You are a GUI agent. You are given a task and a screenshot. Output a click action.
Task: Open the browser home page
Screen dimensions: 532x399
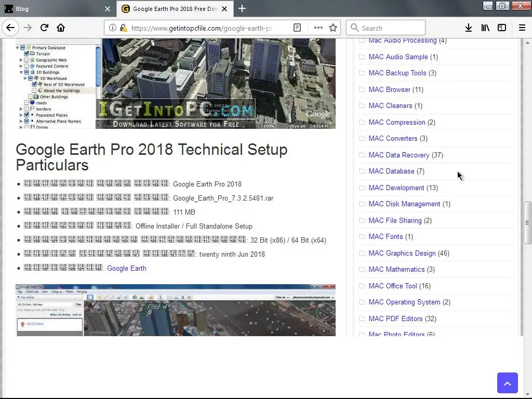[61, 28]
